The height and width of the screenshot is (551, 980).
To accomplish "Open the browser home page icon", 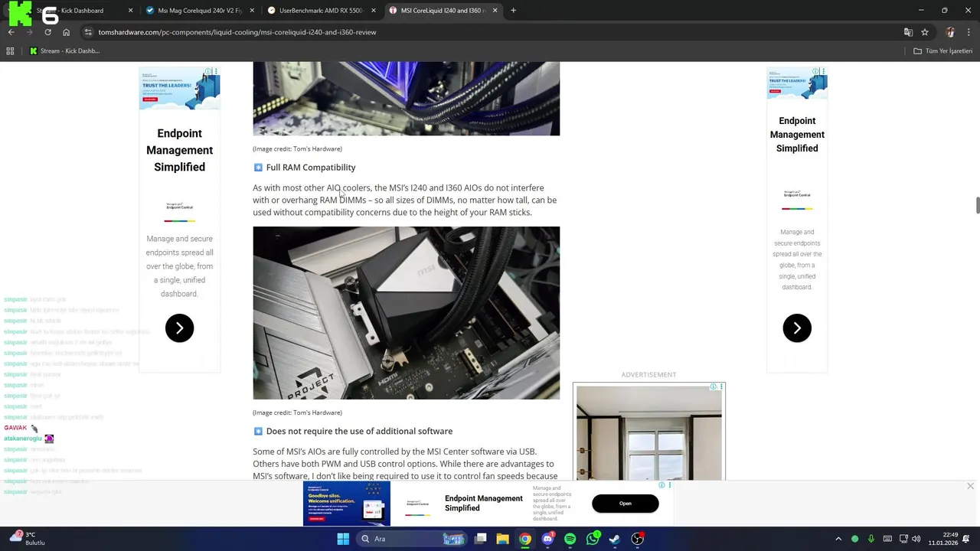I will (66, 32).
